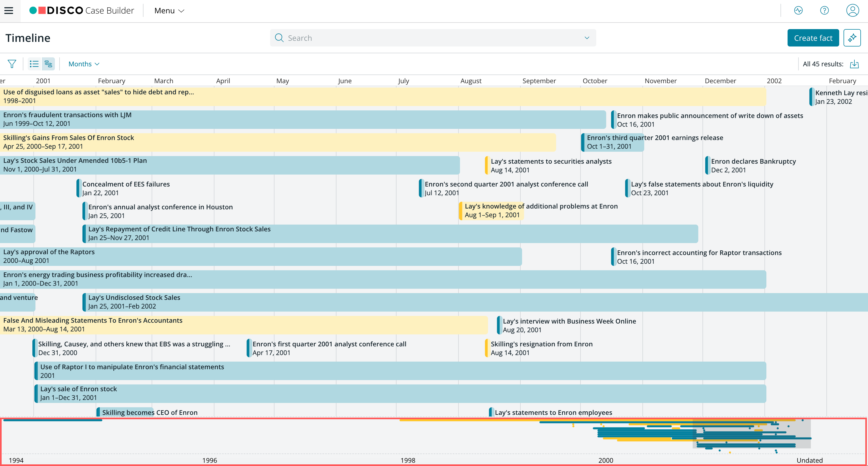Open Skilling's resignation from Enron event
This screenshot has height=466, width=868.
click(539, 348)
